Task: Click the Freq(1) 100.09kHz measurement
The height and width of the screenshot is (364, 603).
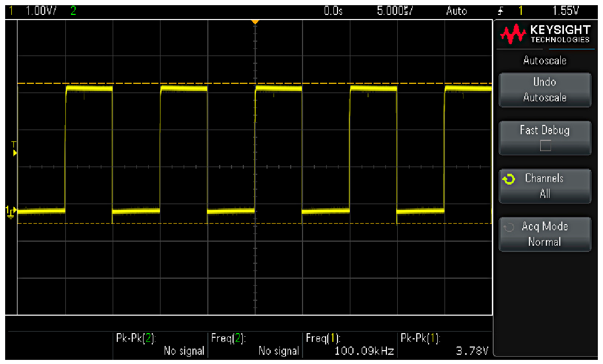Action: tap(350, 344)
